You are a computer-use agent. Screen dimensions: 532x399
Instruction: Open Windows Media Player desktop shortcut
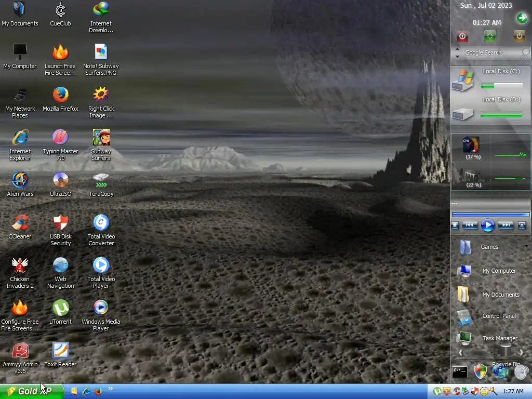point(101,315)
